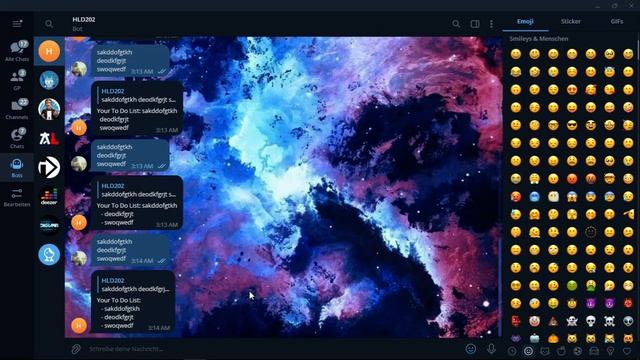Insert the dotted outline face emoji
640x360 pixels.
pos(591,232)
